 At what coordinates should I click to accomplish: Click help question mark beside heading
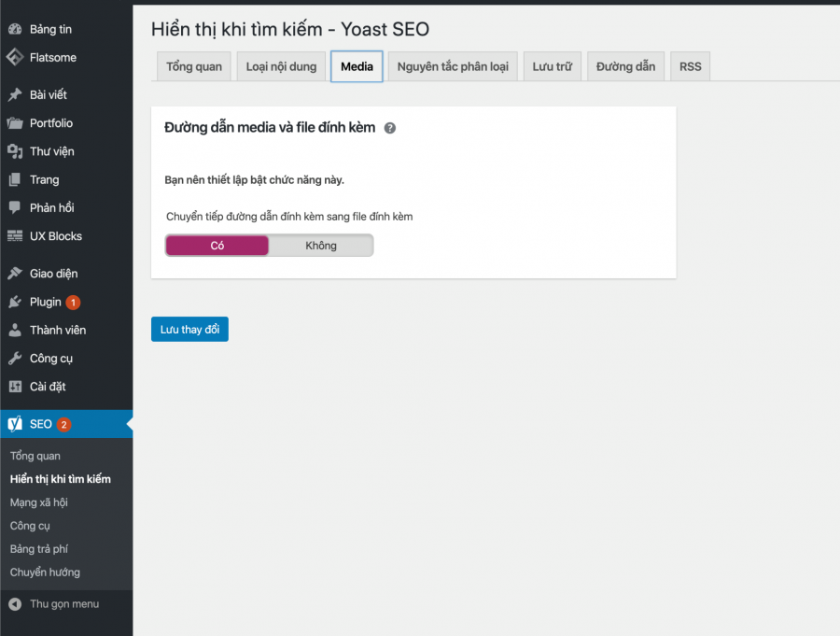pos(390,128)
